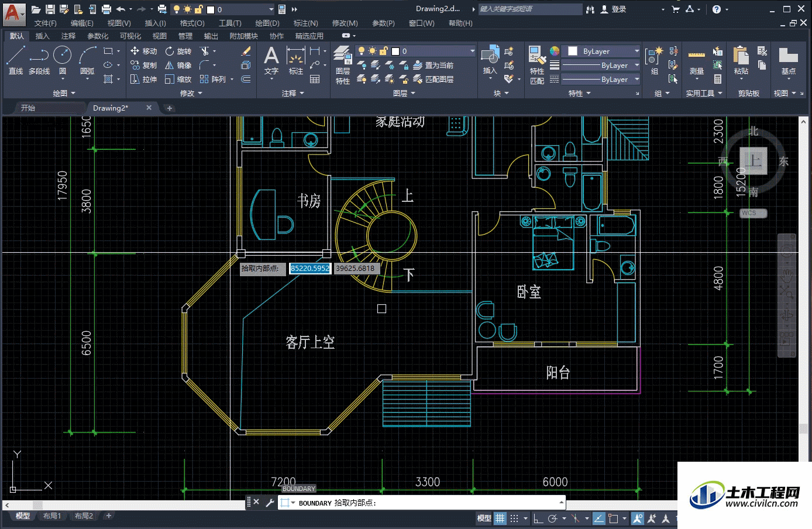Switch to the Insert (插入) ribbon tab
The width and height of the screenshot is (812, 529).
(42, 36)
